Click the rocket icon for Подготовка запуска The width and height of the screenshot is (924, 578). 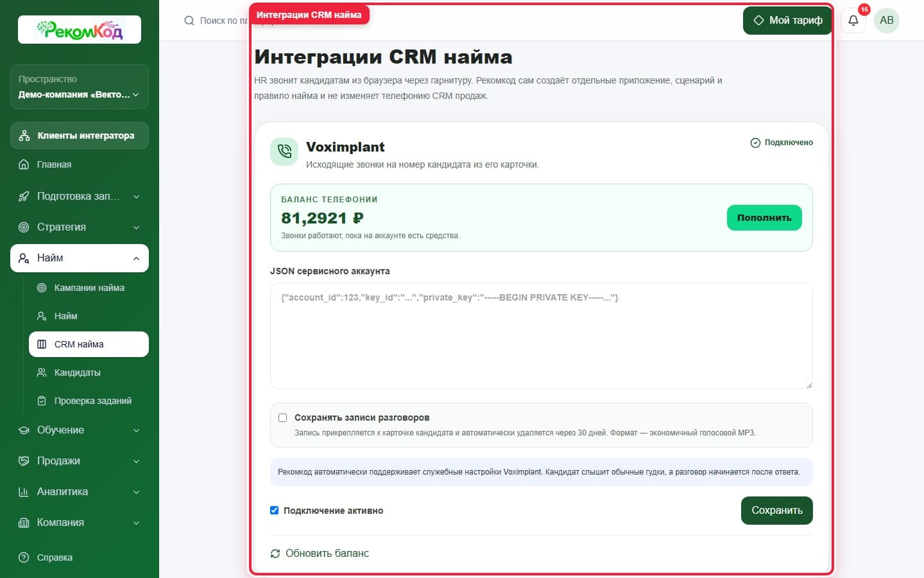pyautogui.click(x=24, y=197)
